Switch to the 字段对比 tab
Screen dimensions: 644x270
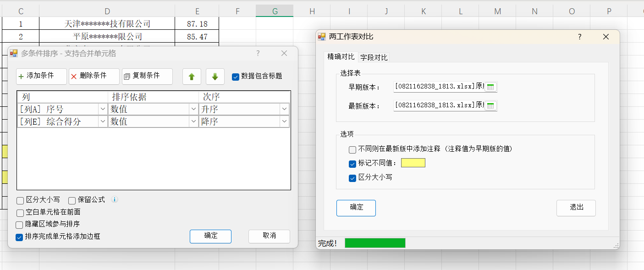click(374, 57)
